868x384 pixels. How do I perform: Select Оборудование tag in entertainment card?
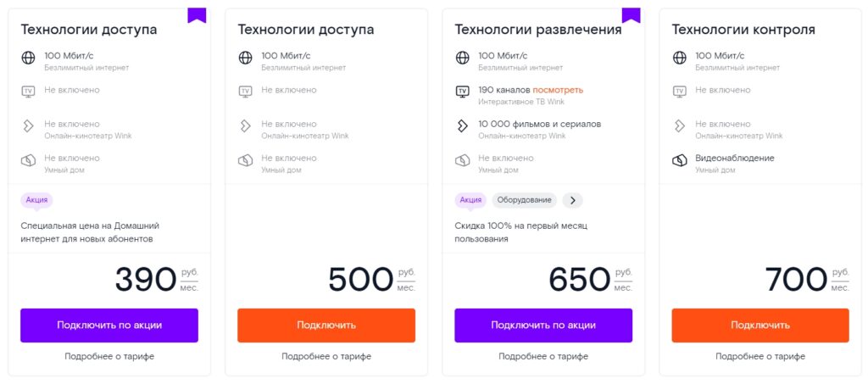click(524, 200)
